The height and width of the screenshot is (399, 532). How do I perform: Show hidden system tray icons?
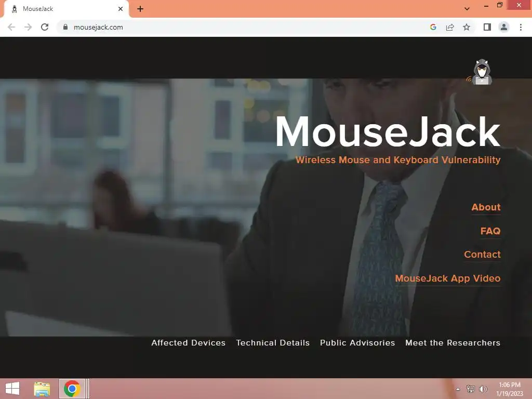pos(458,389)
